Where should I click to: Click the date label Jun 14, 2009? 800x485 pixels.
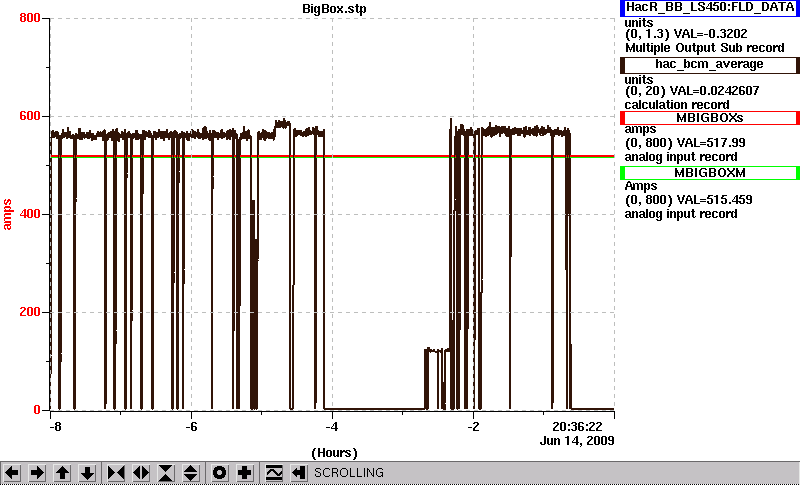577,441
